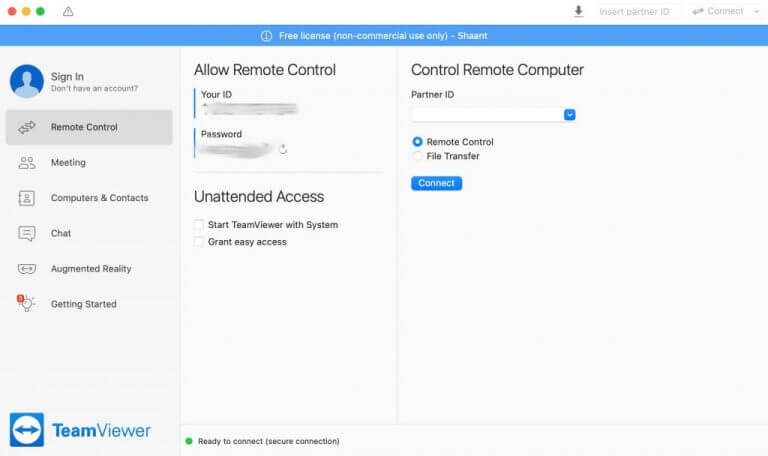
Task: Click the Unattended Access heading
Action: pos(259,197)
